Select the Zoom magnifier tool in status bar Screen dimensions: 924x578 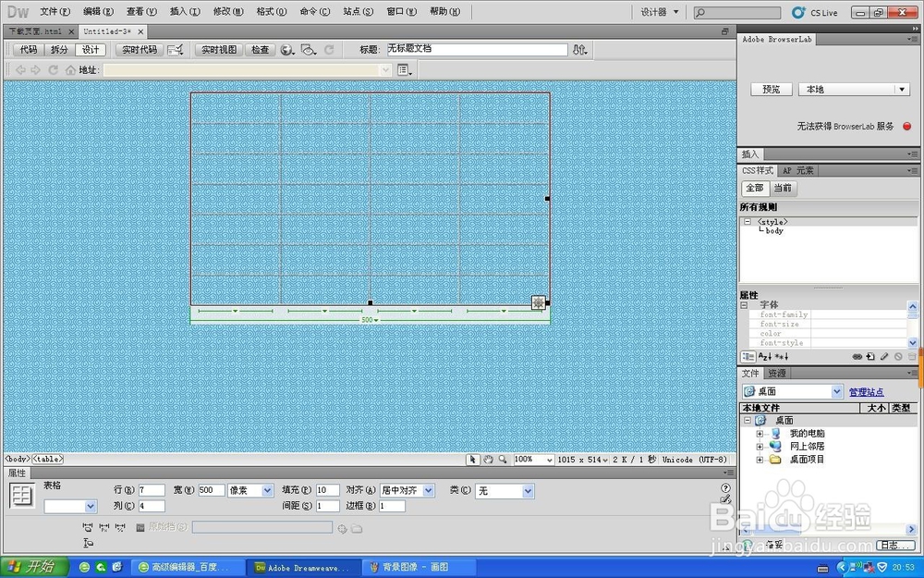click(x=503, y=460)
